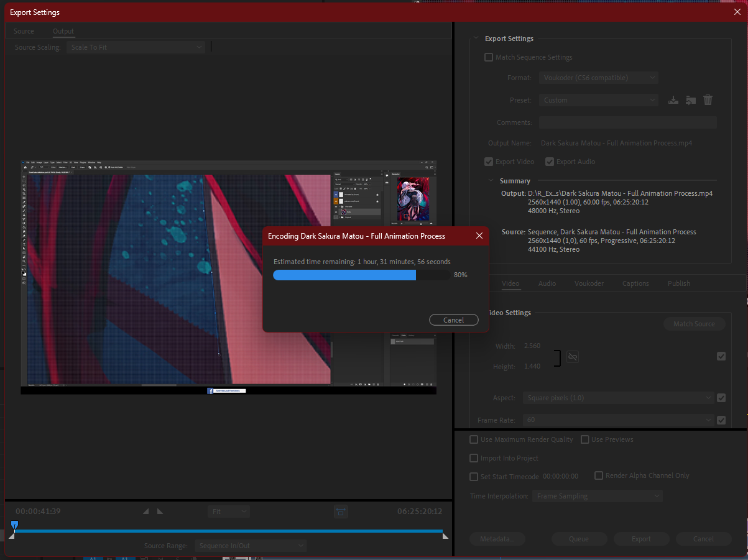
Task: Click the Queue button
Action: pos(578,539)
